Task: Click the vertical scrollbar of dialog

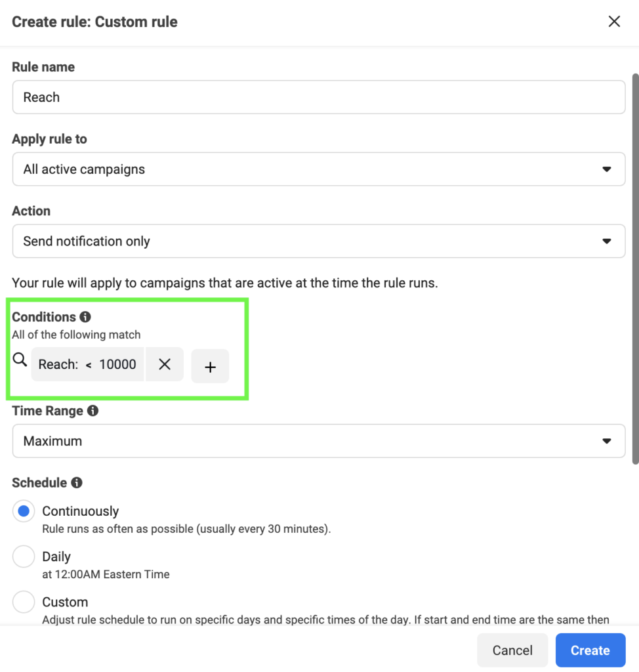Action: point(634,262)
